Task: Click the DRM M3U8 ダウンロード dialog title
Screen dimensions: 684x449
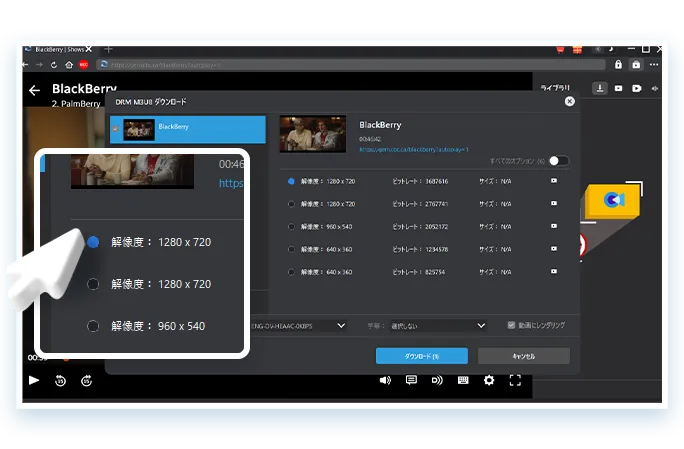Action: click(x=151, y=102)
